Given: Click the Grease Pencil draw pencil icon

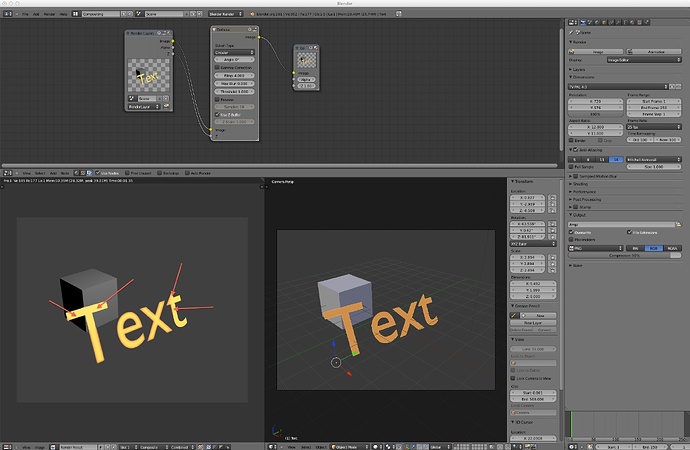Looking at the screenshot, I should [x=514, y=316].
